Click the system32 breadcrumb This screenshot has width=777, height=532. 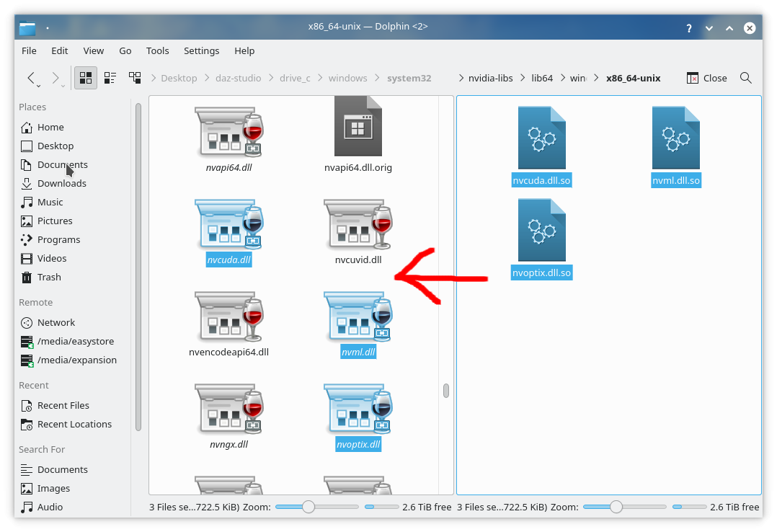(409, 78)
